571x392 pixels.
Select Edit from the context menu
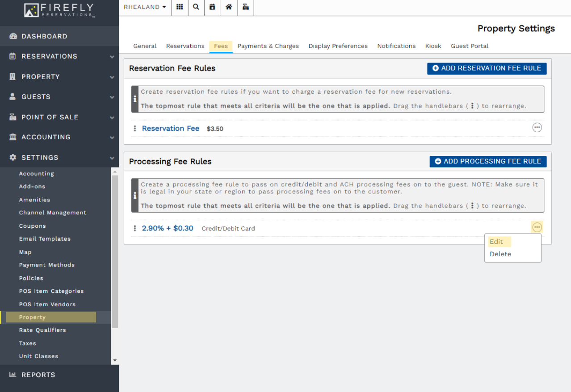click(x=496, y=242)
